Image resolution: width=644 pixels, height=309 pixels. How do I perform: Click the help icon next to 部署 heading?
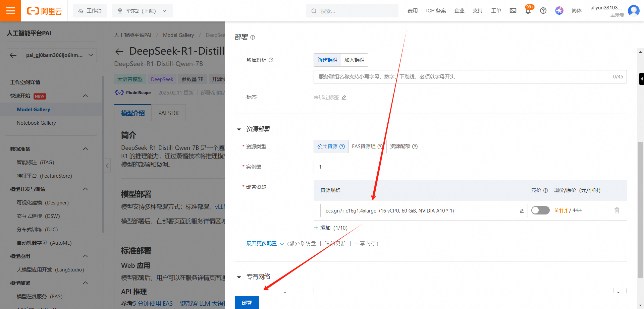click(x=253, y=38)
